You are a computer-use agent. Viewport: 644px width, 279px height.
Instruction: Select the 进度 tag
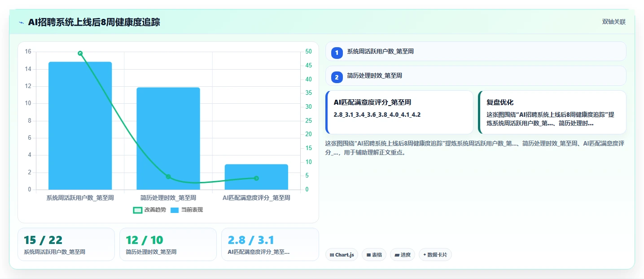pos(403,255)
